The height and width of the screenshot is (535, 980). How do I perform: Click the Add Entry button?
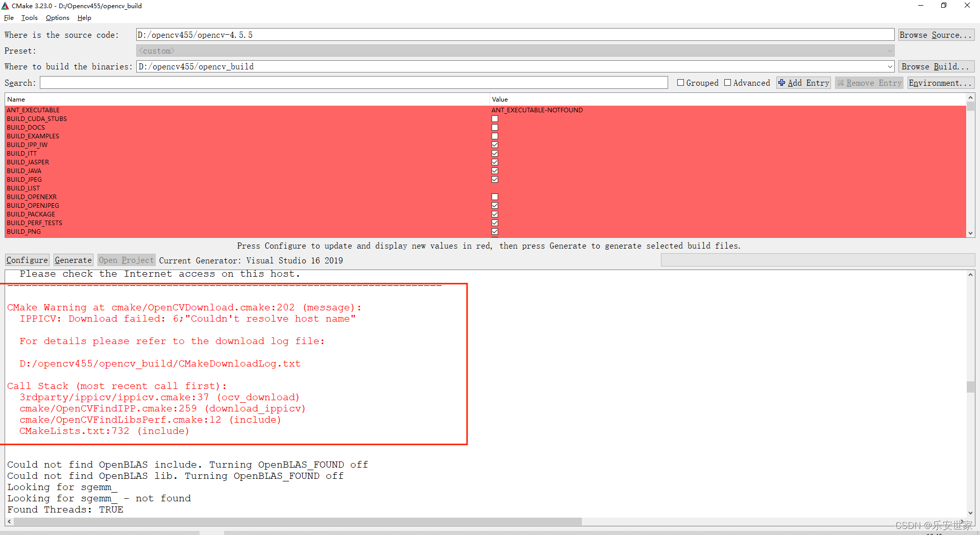tap(803, 83)
